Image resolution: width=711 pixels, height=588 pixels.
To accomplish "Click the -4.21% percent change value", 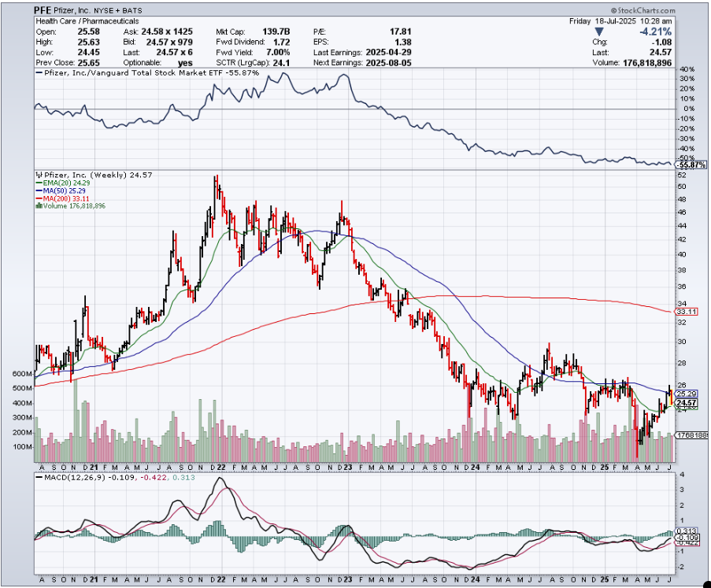I will pos(655,31).
